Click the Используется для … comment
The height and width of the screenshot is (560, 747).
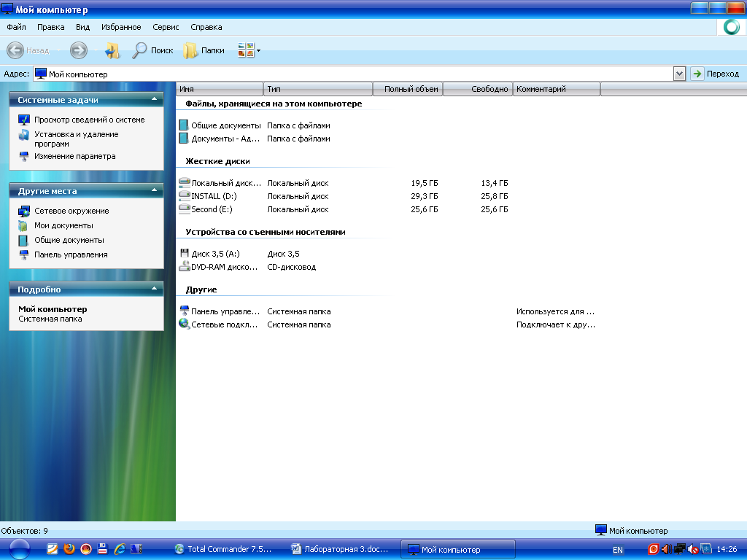pos(555,311)
